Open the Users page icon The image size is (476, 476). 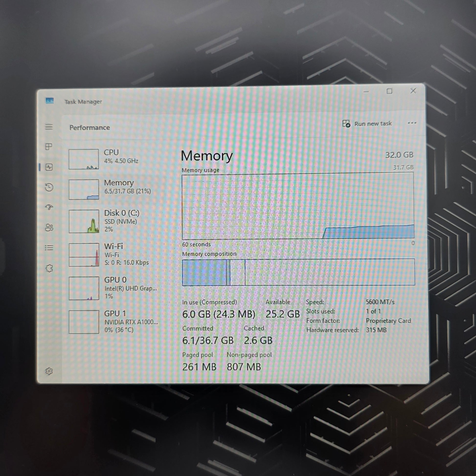49,227
